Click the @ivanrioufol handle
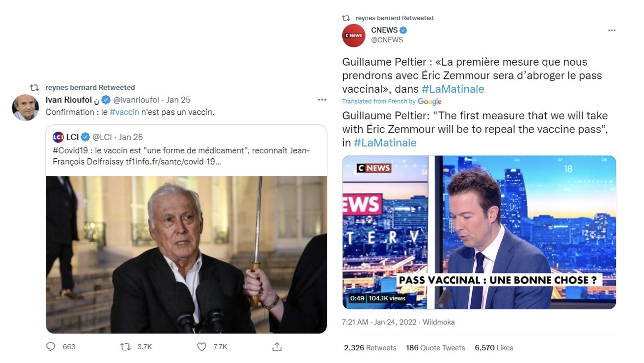 pyautogui.click(x=136, y=100)
